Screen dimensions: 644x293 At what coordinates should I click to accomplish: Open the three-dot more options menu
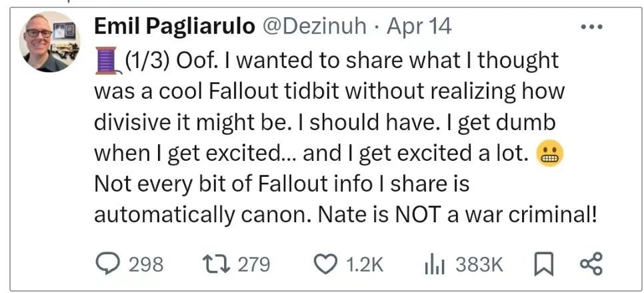point(591,27)
